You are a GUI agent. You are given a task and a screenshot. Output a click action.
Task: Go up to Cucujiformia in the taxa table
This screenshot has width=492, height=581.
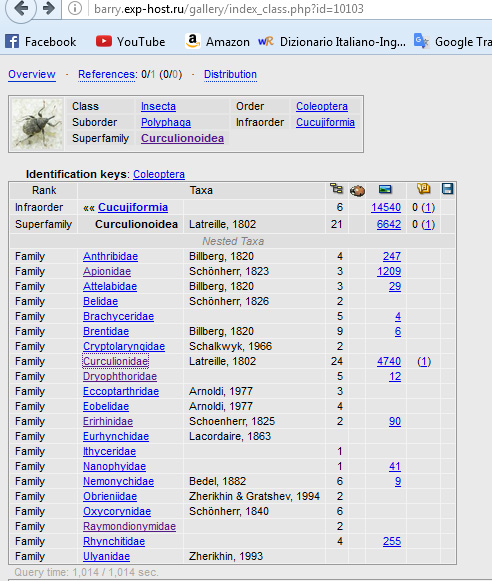click(x=133, y=208)
